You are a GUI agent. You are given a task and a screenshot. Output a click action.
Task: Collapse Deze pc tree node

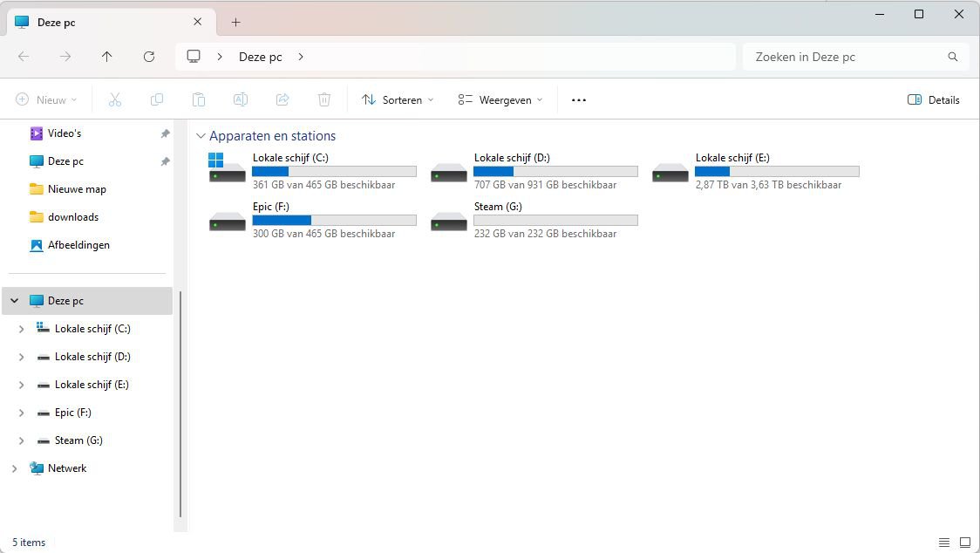pos(14,301)
